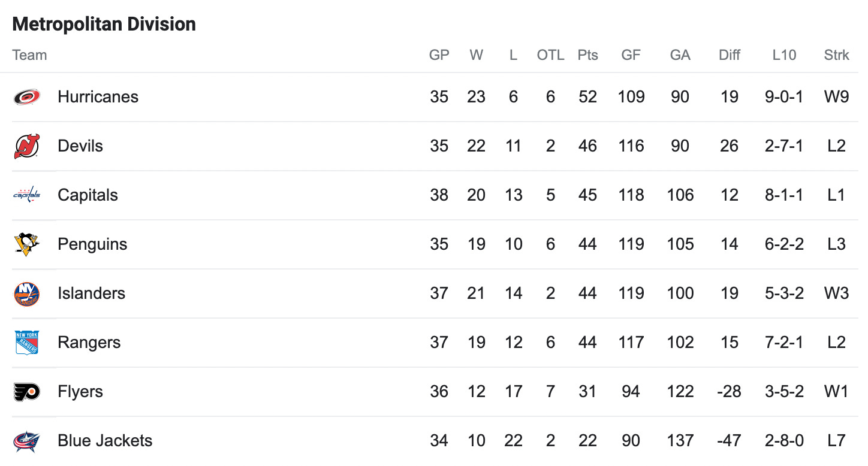
Task: Click the Hurricanes W9 streak value
Action: 837,97
